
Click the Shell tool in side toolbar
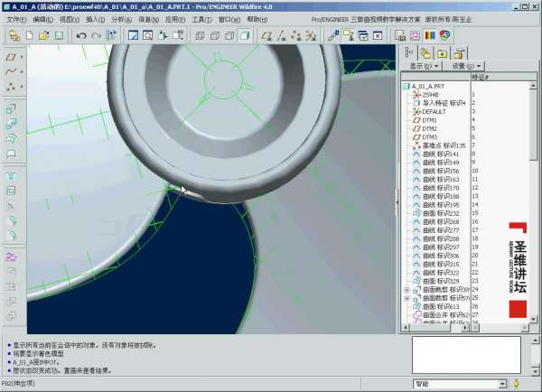[x=11, y=191]
